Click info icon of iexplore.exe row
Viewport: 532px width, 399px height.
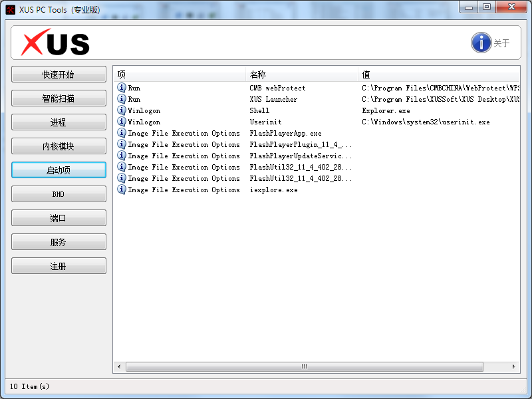pyautogui.click(x=122, y=190)
